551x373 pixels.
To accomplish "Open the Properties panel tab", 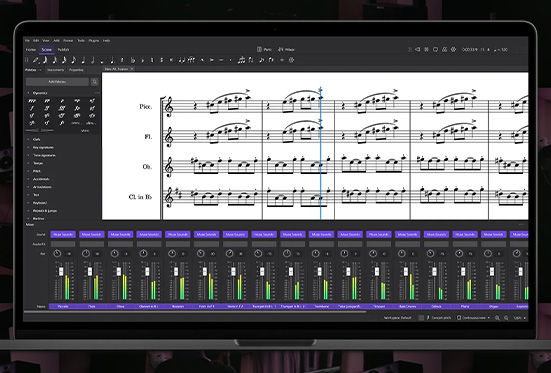I will pyautogui.click(x=76, y=70).
